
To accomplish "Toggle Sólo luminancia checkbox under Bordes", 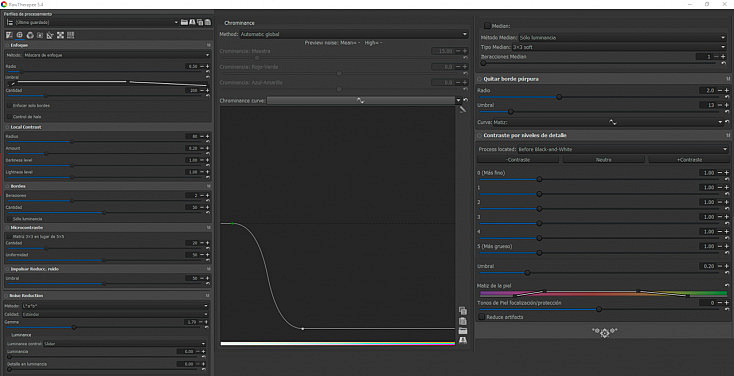I will (10, 219).
